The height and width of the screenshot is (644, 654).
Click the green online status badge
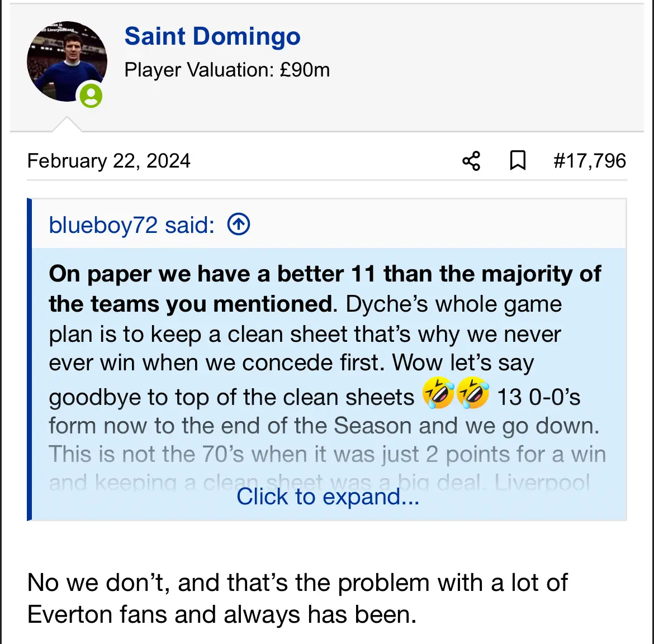[91, 96]
